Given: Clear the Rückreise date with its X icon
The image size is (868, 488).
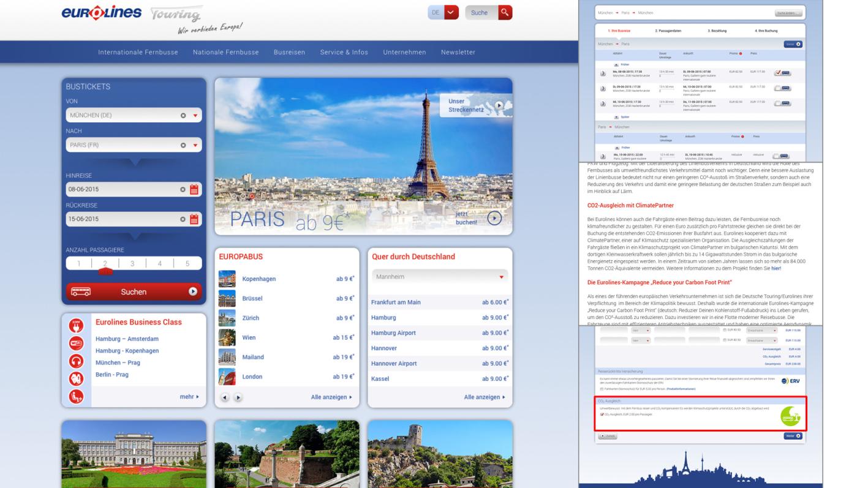Looking at the screenshot, I should 183,219.
